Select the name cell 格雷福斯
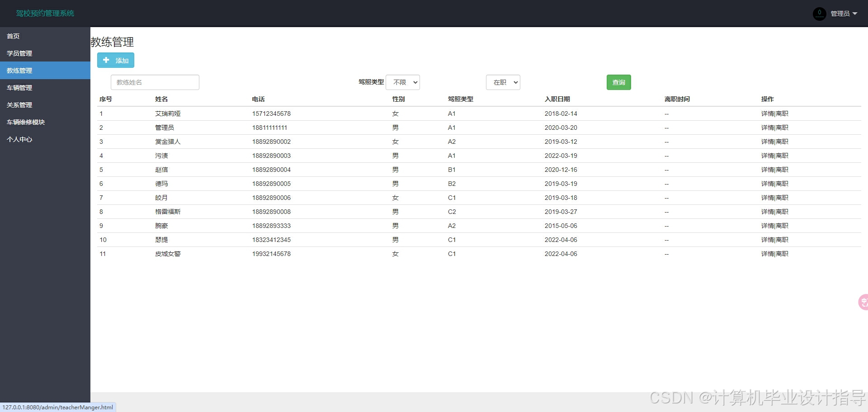Image resolution: width=868 pixels, height=412 pixels. [168, 212]
